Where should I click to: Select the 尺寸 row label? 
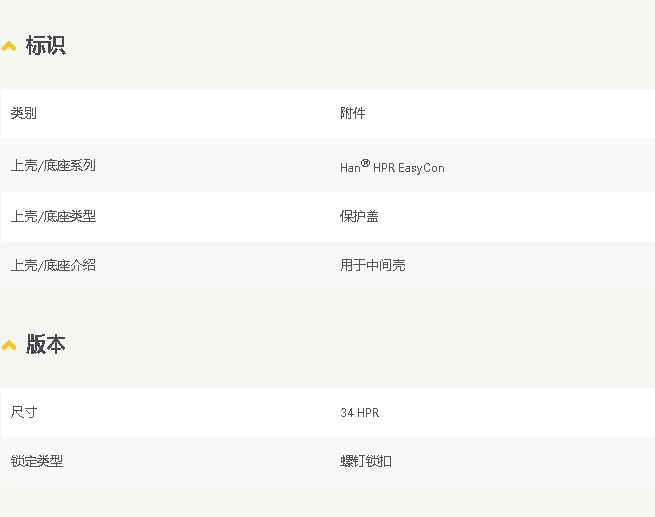tap(23, 413)
